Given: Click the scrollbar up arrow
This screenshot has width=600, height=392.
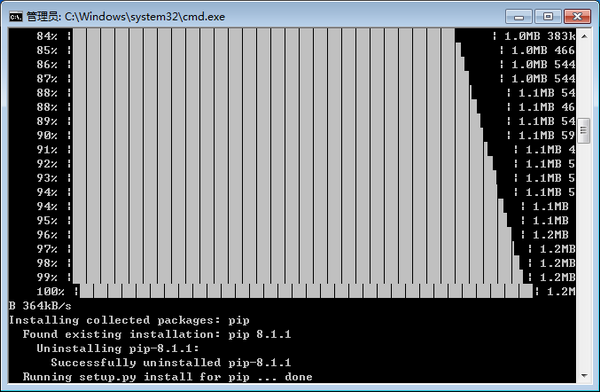Looking at the screenshot, I should point(584,36).
